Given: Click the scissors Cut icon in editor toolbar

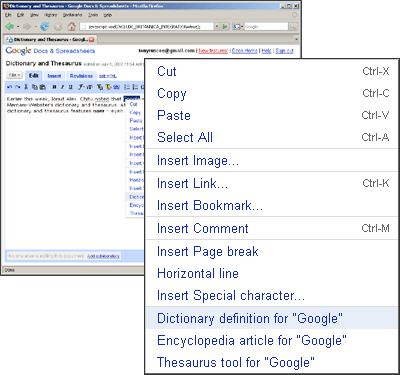Looking at the screenshot, I should pos(26,87).
